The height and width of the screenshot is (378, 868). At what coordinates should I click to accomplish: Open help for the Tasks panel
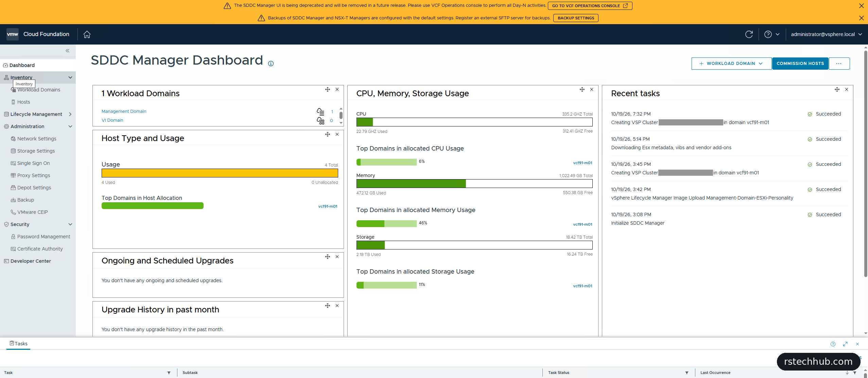point(833,344)
